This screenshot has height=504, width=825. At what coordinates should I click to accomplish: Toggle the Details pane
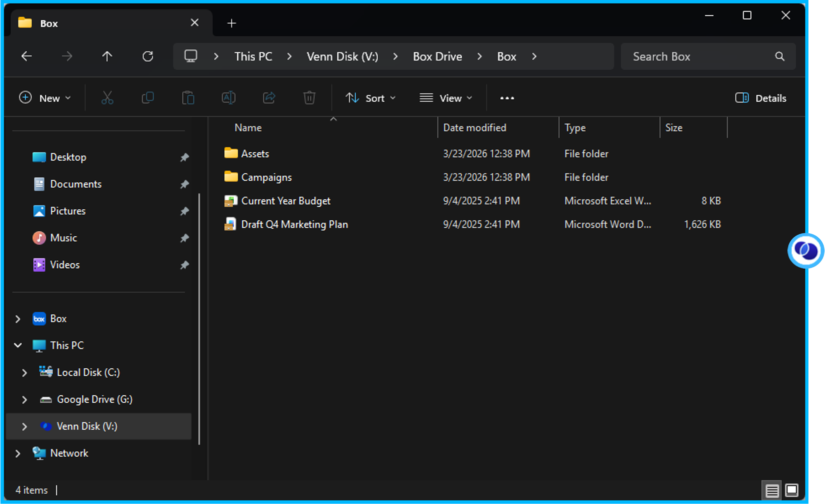click(761, 98)
